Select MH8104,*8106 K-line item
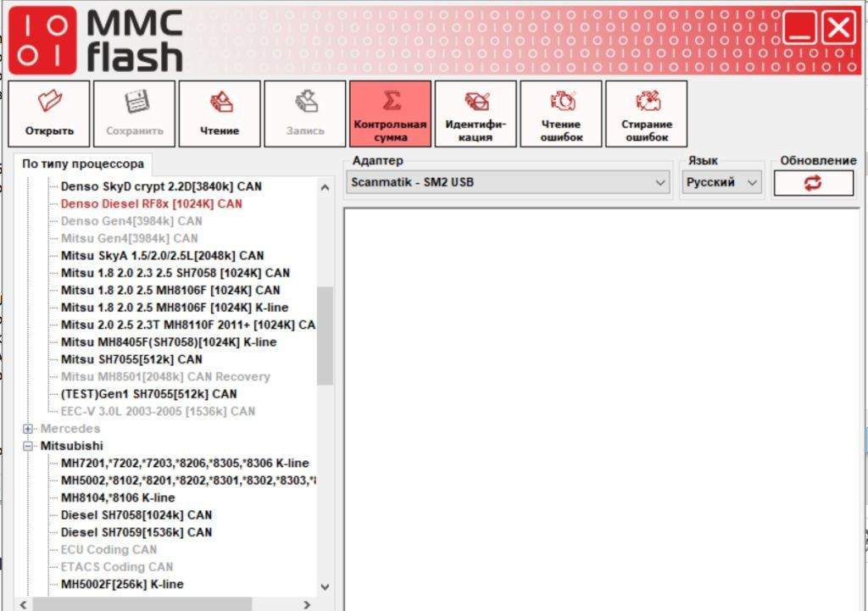This screenshot has height=611, width=868. [x=118, y=497]
